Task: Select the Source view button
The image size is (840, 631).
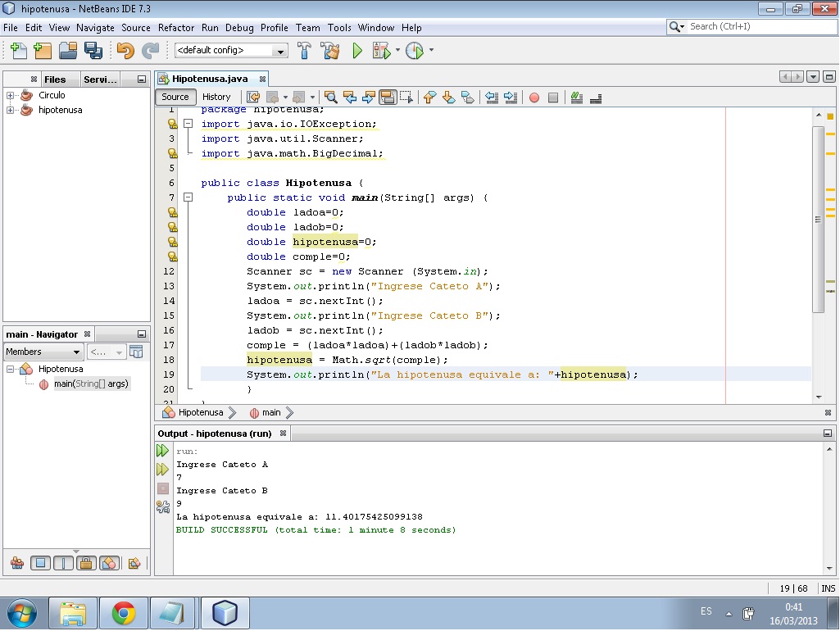Action: pos(175,96)
